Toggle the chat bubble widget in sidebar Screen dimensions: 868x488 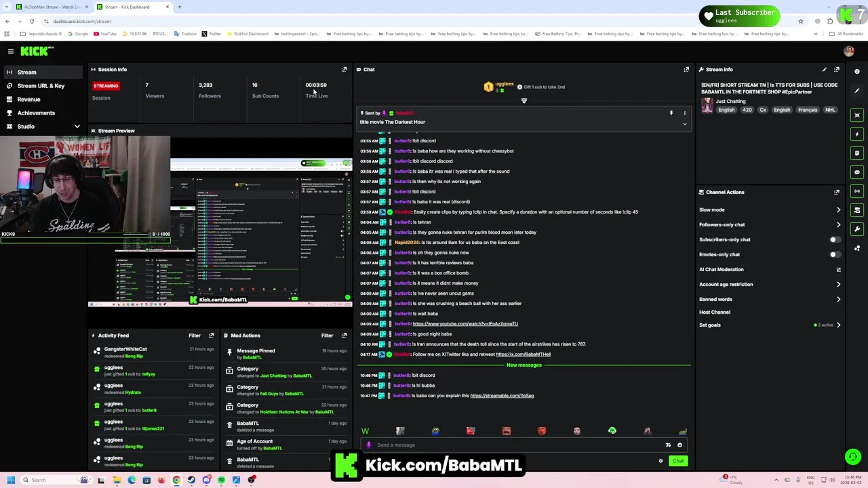click(857, 172)
